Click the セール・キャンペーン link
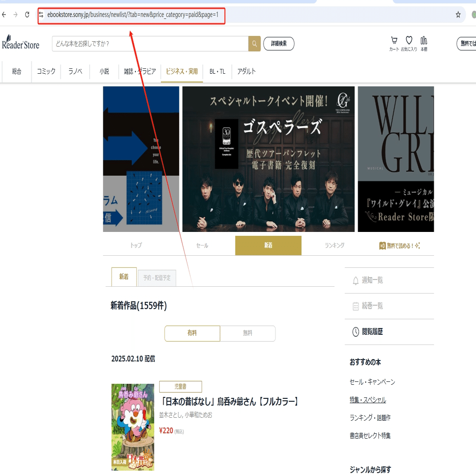The width and height of the screenshot is (476, 476). [373, 382]
